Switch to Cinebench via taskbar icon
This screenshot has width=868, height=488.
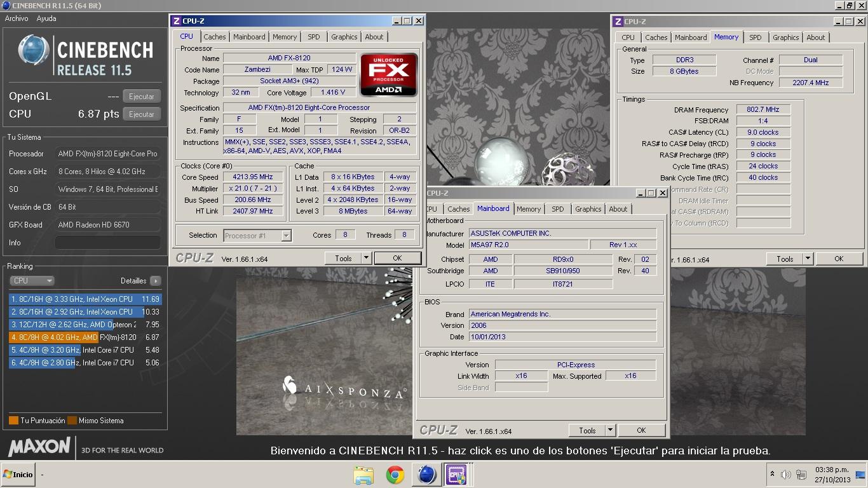tap(426, 475)
